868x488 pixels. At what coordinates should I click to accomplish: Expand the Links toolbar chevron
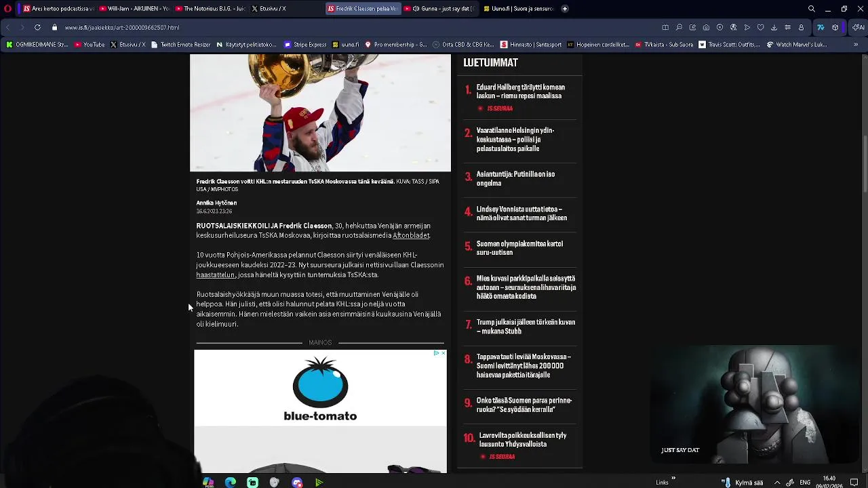(x=673, y=479)
